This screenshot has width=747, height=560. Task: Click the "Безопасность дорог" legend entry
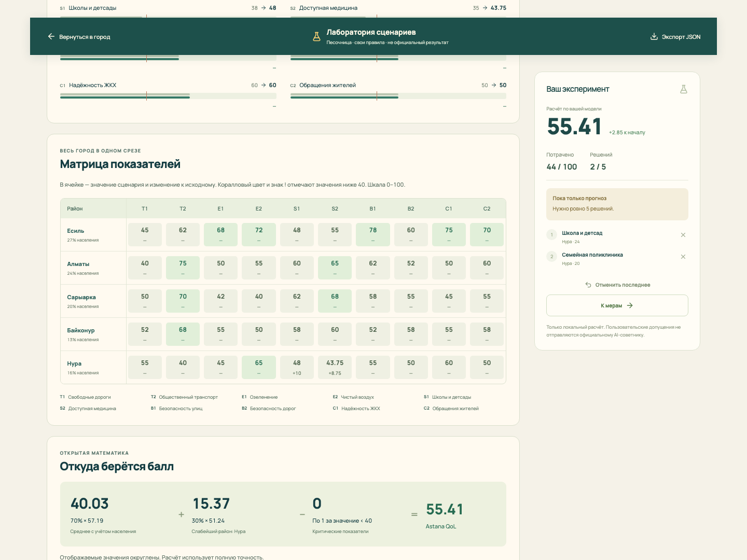(x=269, y=409)
